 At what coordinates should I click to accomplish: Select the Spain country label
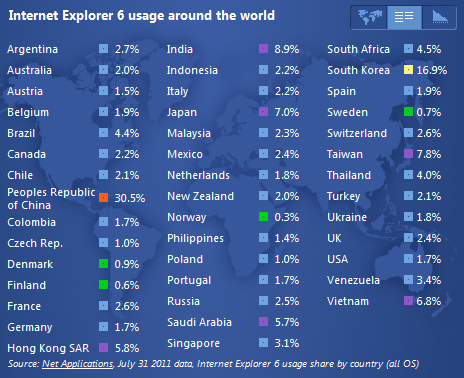point(341,91)
